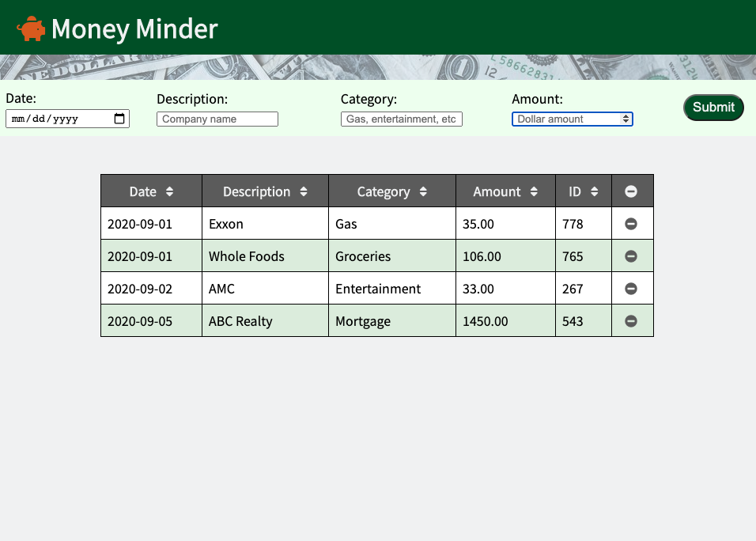
Task: Click the Description column header
Action: click(x=257, y=191)
